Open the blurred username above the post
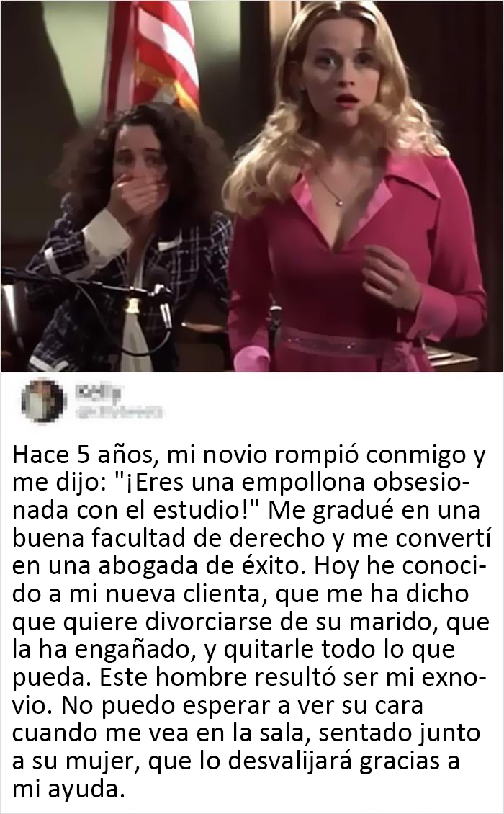This screenshot has width=504, height=814. [x=98, y=393]
